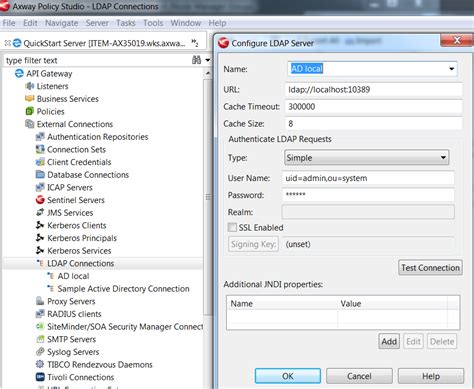Open the Server menu
This screenshot has width=474, height=389.
pos(97,23)
